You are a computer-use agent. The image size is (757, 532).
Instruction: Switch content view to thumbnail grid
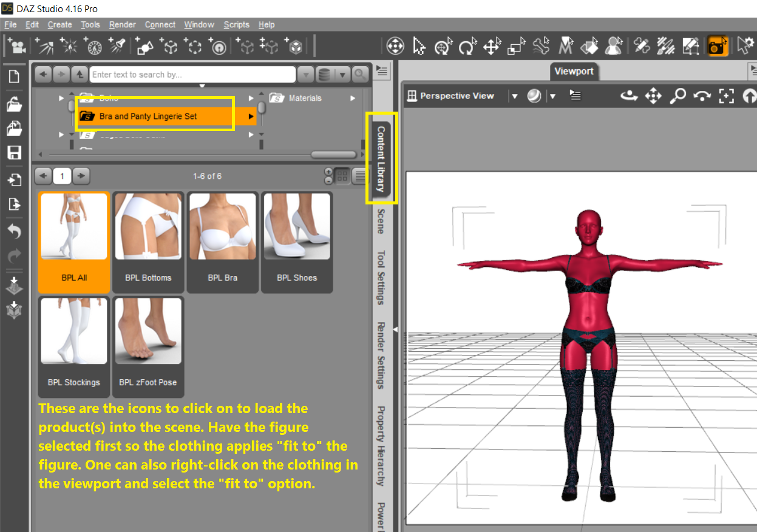342,177
